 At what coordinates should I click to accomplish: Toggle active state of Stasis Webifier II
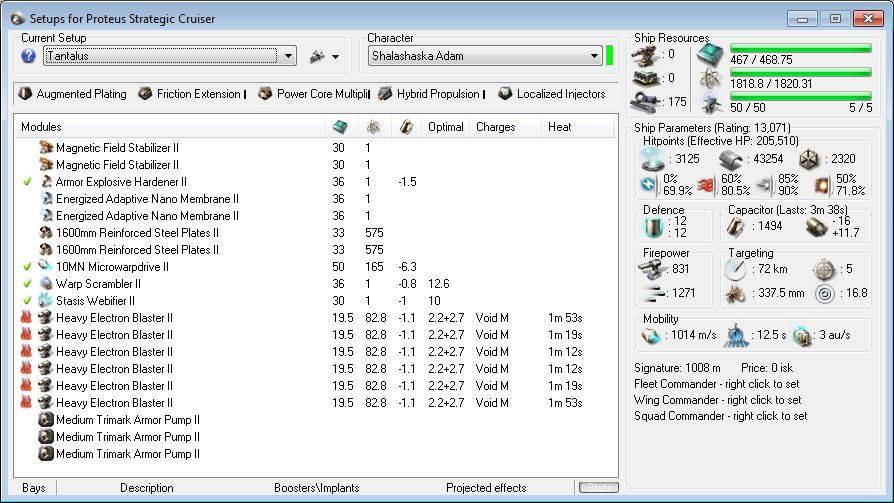click(x=27, y=301)
